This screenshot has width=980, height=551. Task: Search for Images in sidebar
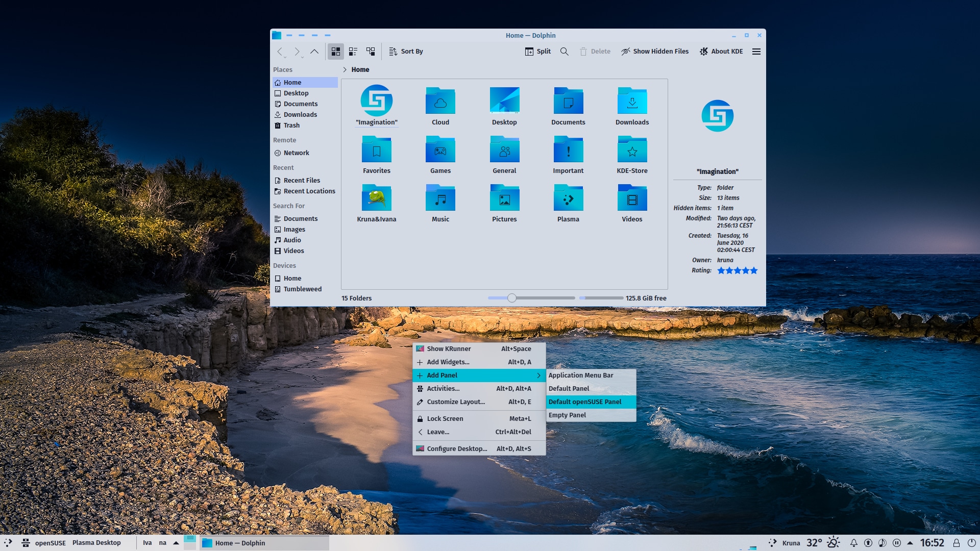(305, 230)
